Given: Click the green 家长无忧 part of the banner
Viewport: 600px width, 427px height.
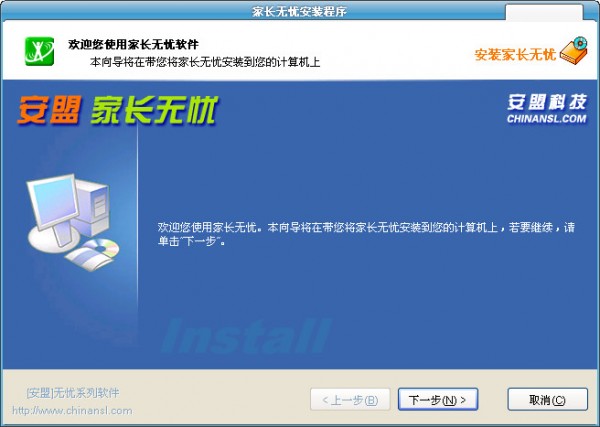Looking at the screenshot, I should coord(154,110).
